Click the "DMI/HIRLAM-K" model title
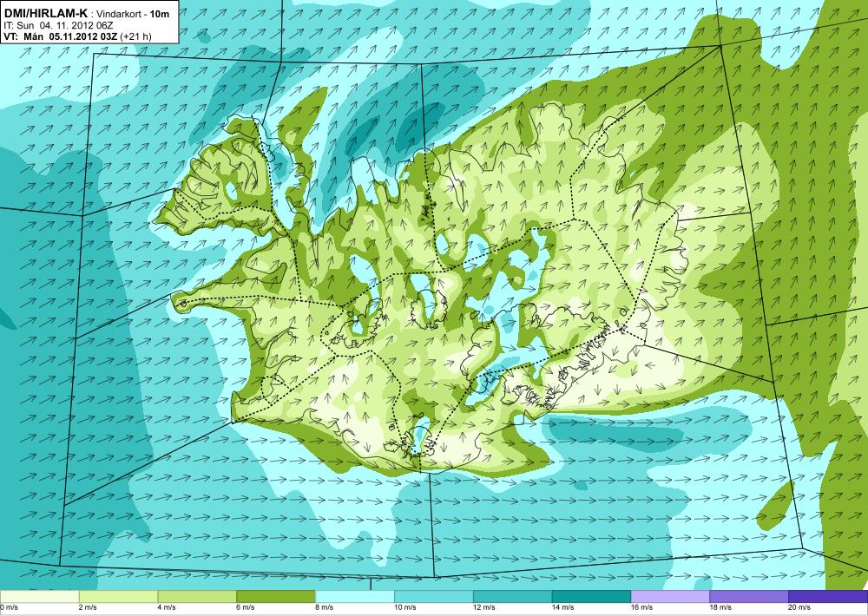868x616 pixels. pos(45,13)
